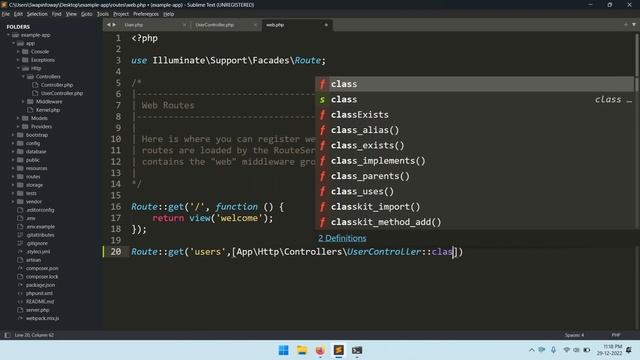This screenshot has height=360, width=640.
Task: Collapse the Controllers folder arrow
Action: click(x=23, y=77)
